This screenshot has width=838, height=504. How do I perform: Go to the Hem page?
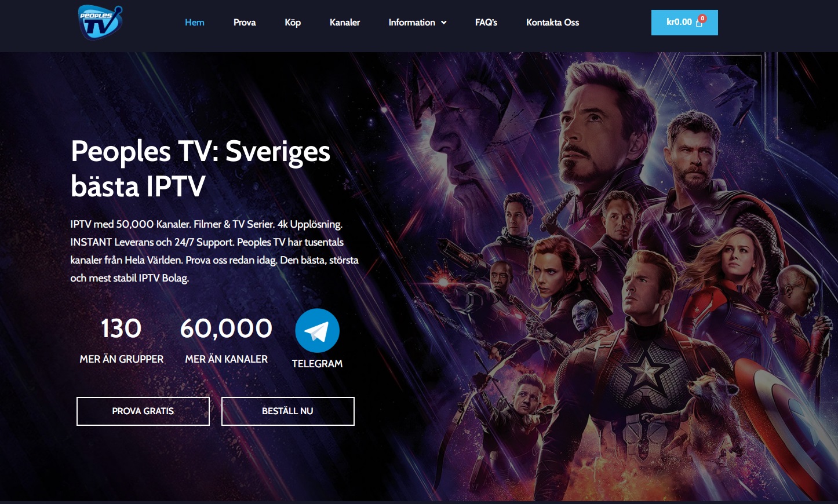(195, 23)
